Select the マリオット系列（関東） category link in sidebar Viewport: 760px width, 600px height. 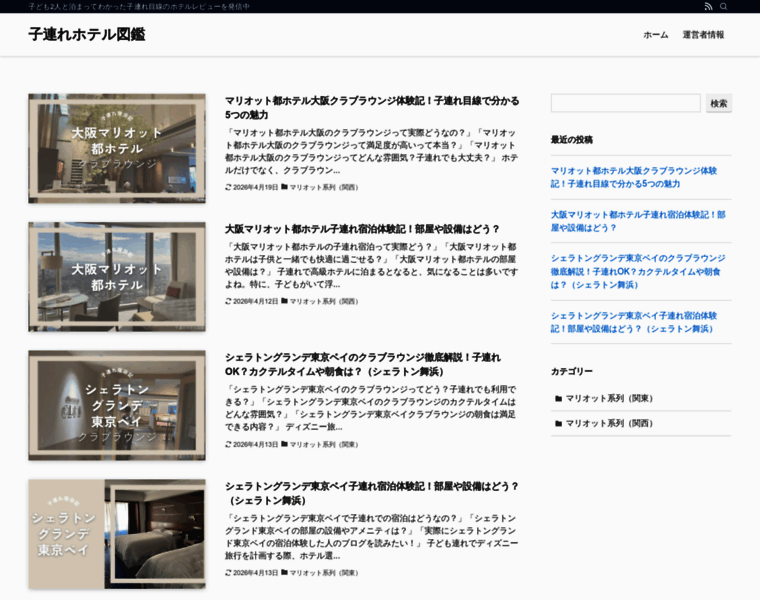click(609, 398)
